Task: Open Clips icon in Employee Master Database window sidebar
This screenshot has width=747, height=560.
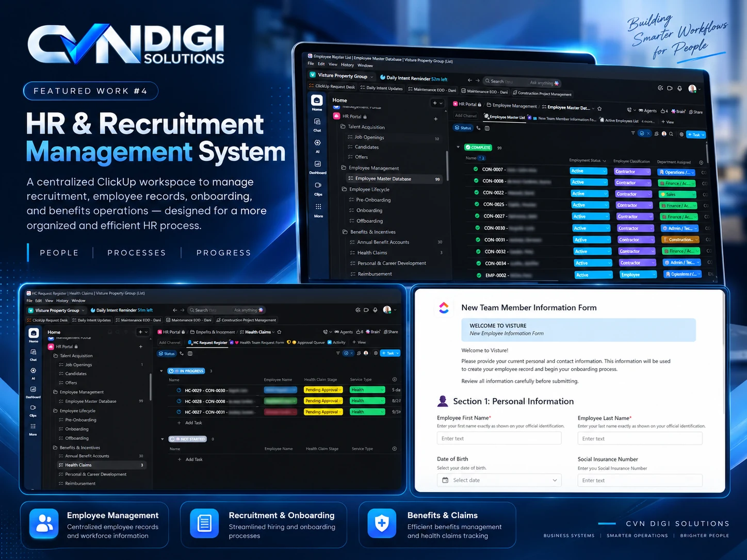Action: click(318, 185)
